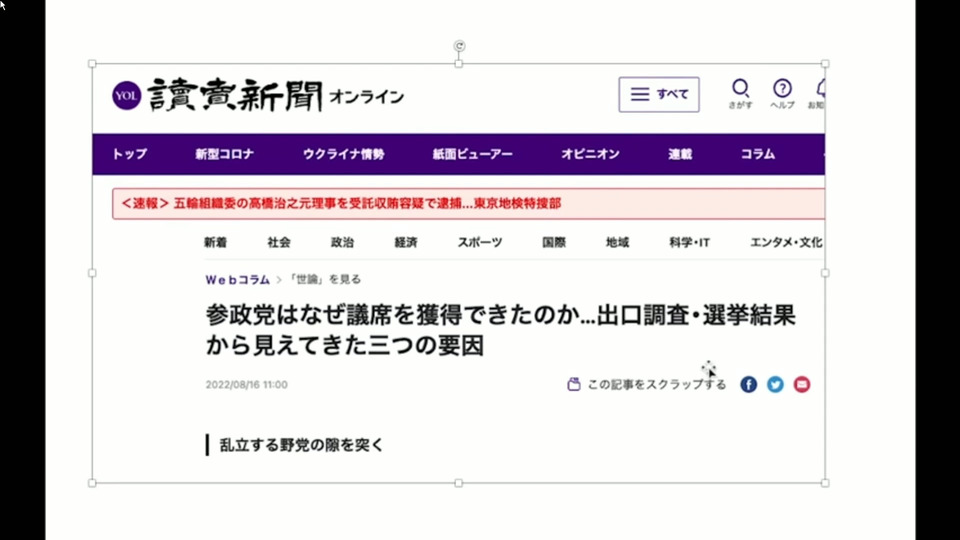This screenshot has height=540, width=960.
Task: Go to the スポーツ category
Action: [x=480, y=242]
